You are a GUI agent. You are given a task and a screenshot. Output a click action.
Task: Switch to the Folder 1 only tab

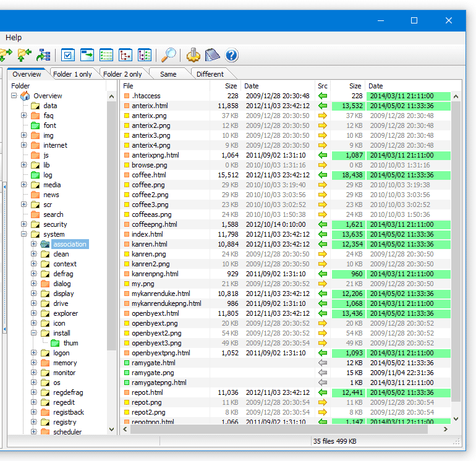72,74
